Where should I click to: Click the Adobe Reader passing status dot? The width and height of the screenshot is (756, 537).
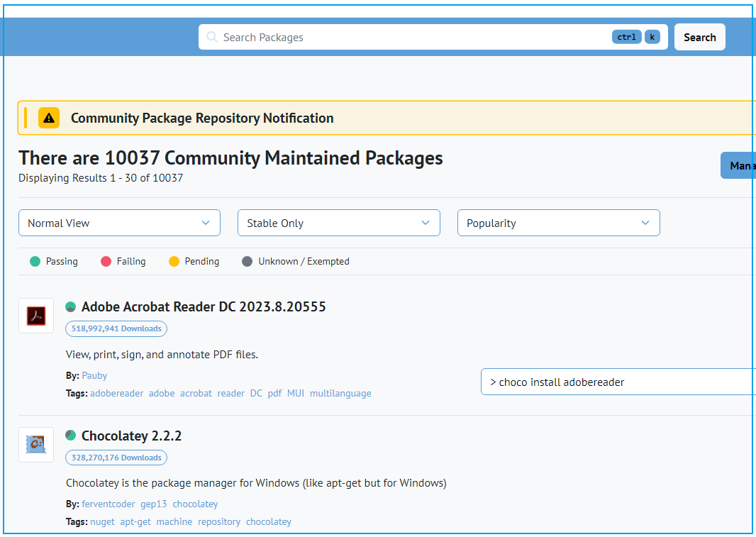click(71, 307)
